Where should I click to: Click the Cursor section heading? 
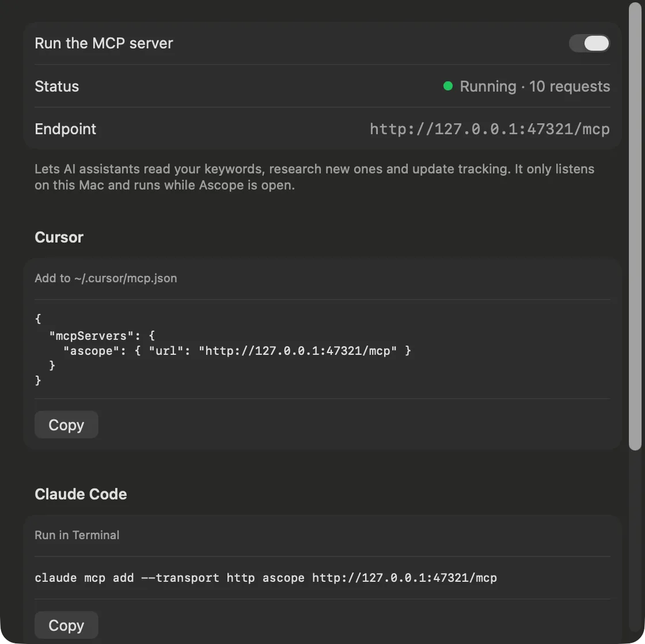pos(59,237)
